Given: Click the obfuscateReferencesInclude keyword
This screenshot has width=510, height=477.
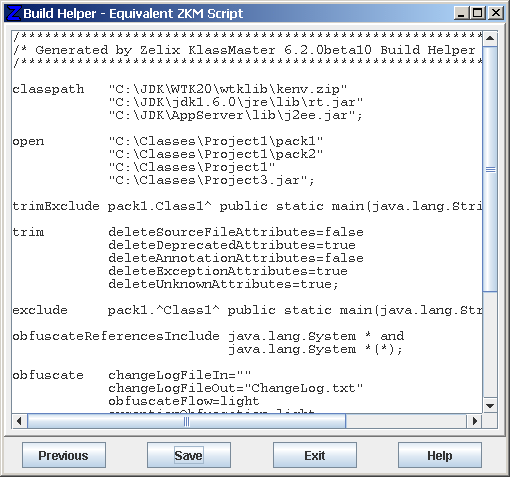Looking at the screenshot, I should coord(116,336).
